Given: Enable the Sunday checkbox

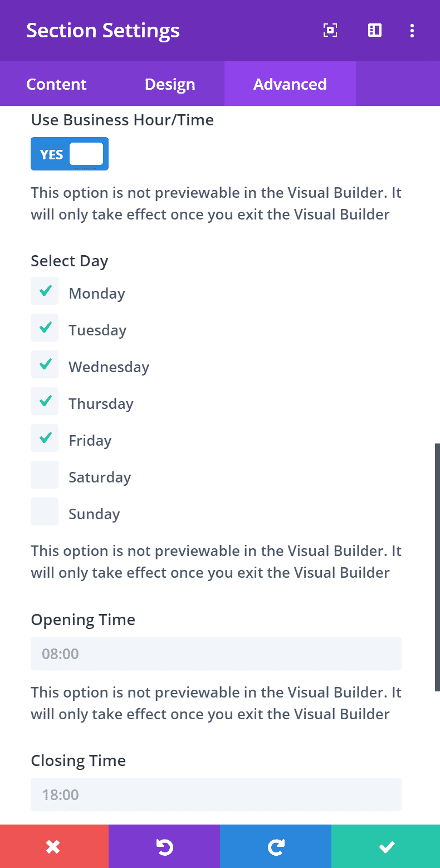Looking at the screenshot, I should [x=45, y=511].
